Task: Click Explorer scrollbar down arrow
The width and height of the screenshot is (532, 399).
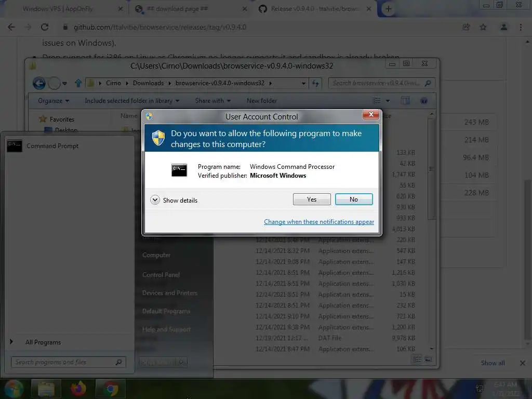Action: [431, 349]
